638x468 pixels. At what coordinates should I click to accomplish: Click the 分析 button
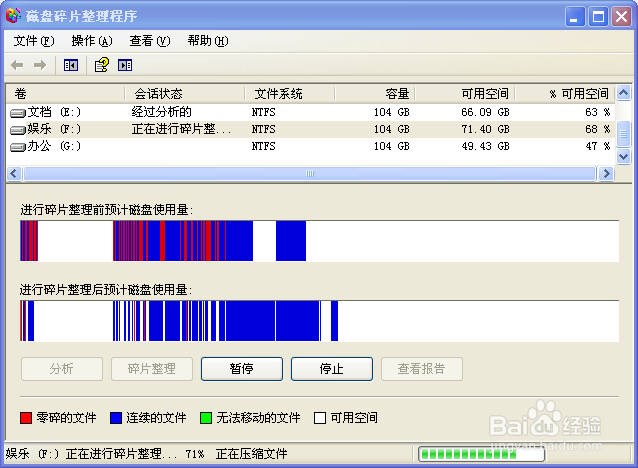point(62,369)
